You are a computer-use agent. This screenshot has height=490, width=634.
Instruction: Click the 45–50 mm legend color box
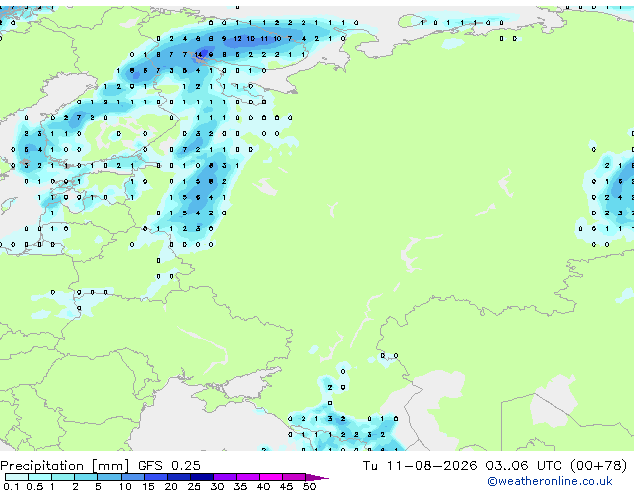coord(294,477)
